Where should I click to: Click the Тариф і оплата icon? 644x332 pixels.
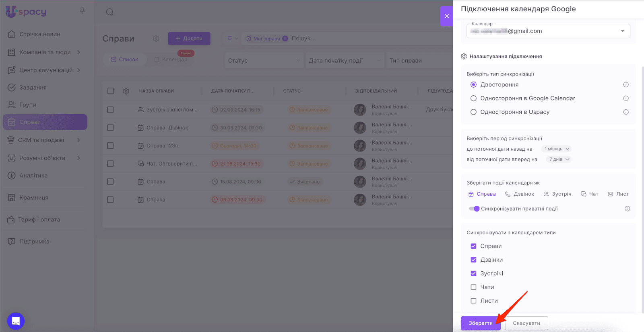(x=11, y=220)
